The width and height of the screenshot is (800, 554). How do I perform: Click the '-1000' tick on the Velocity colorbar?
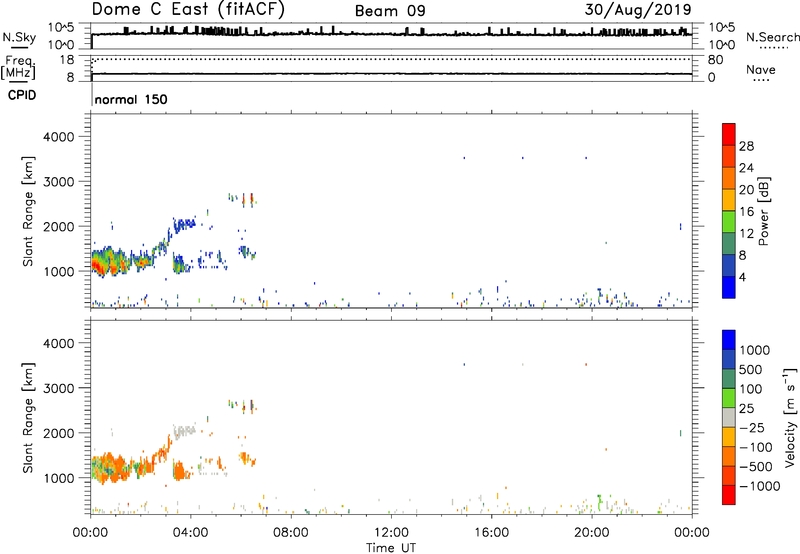pos(759,486)
